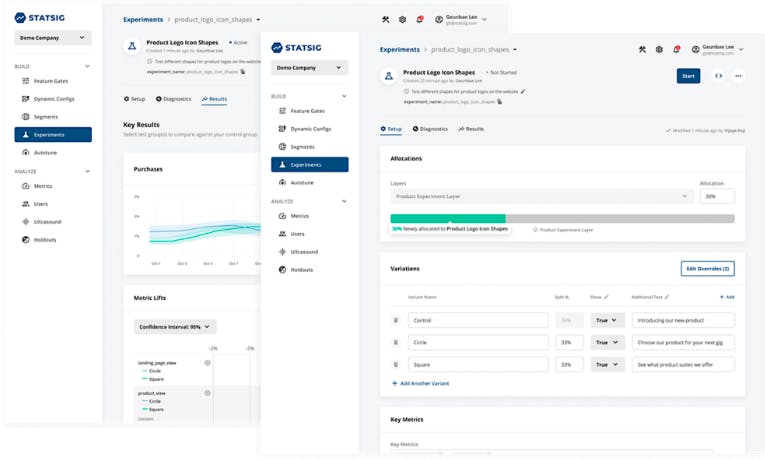Click the pencil icon next to Additional Text
Viewport: 765px width, 460px height.
tap(668, 297)
